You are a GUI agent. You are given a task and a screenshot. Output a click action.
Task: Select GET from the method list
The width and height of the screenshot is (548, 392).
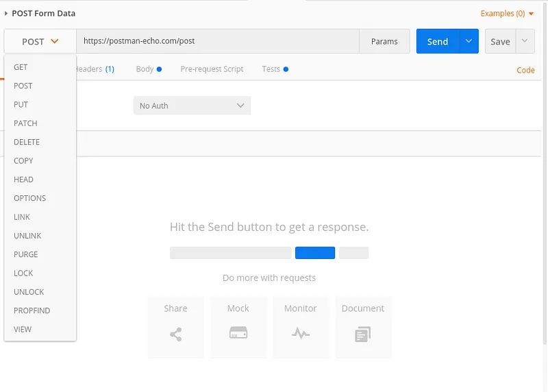[x=40, y=67]
